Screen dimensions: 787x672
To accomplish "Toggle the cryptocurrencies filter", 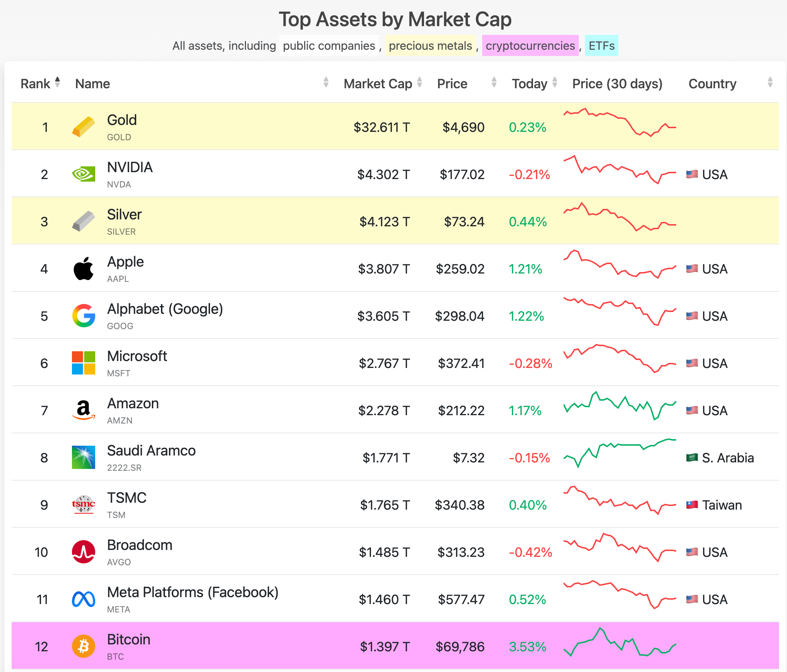I will pyautogui.click(x=530, y=45).
